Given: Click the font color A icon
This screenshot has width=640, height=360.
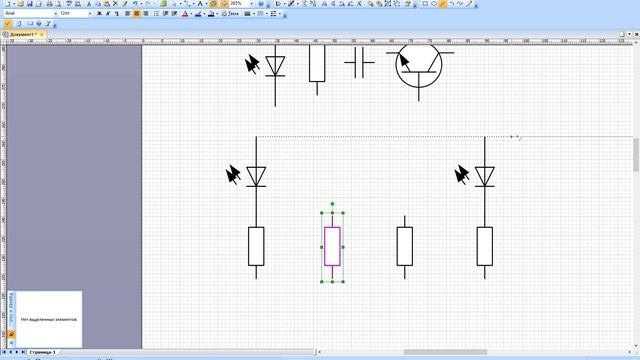Looking at the screenshot, I should point(185,13).
